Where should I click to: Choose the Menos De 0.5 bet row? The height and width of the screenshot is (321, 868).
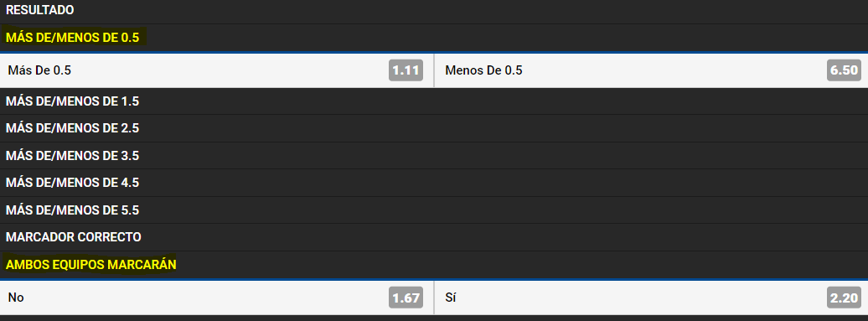[652, 70]
